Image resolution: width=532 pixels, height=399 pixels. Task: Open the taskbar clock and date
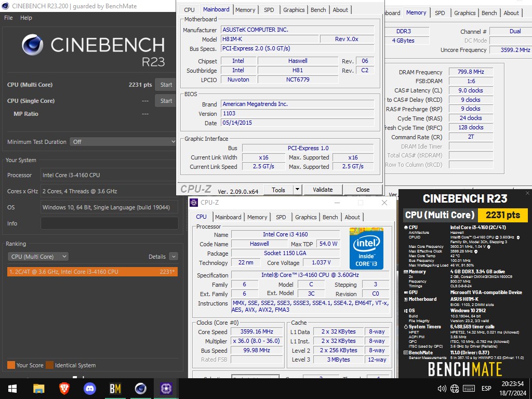point(514,389)
